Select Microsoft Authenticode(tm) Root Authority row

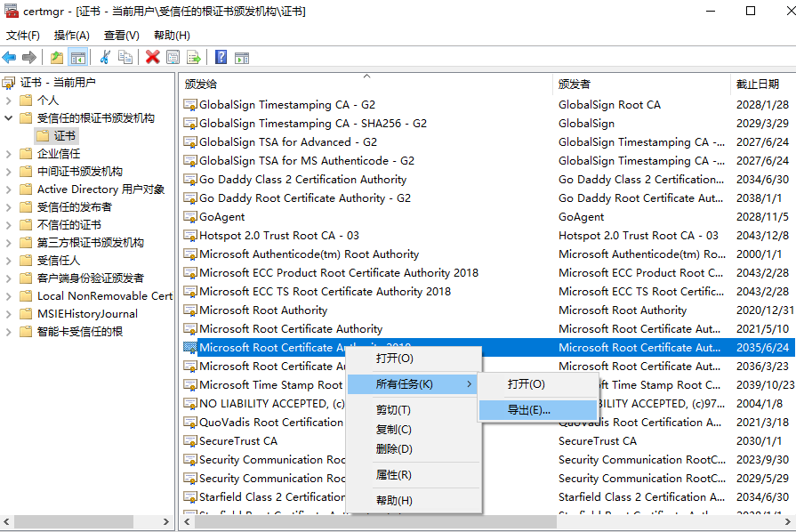click(x=487, y=254)
